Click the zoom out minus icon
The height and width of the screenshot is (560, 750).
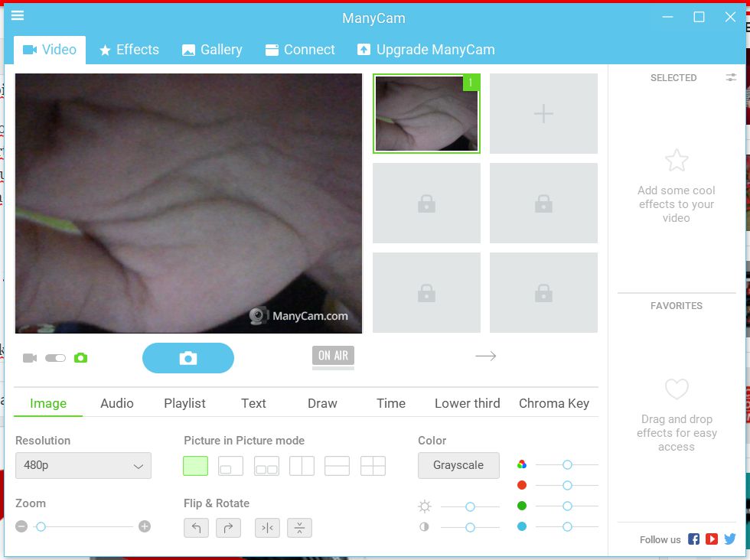(21, 526)
